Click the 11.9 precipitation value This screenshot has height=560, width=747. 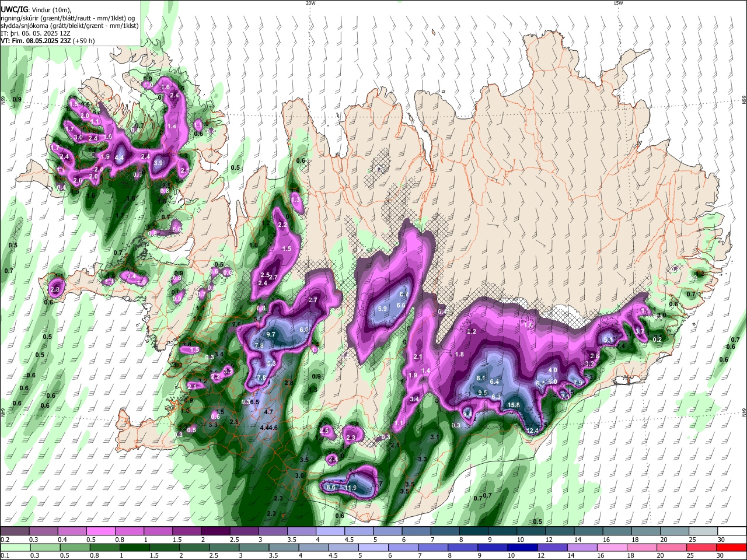pyautogui.click(x=351, y=488)
